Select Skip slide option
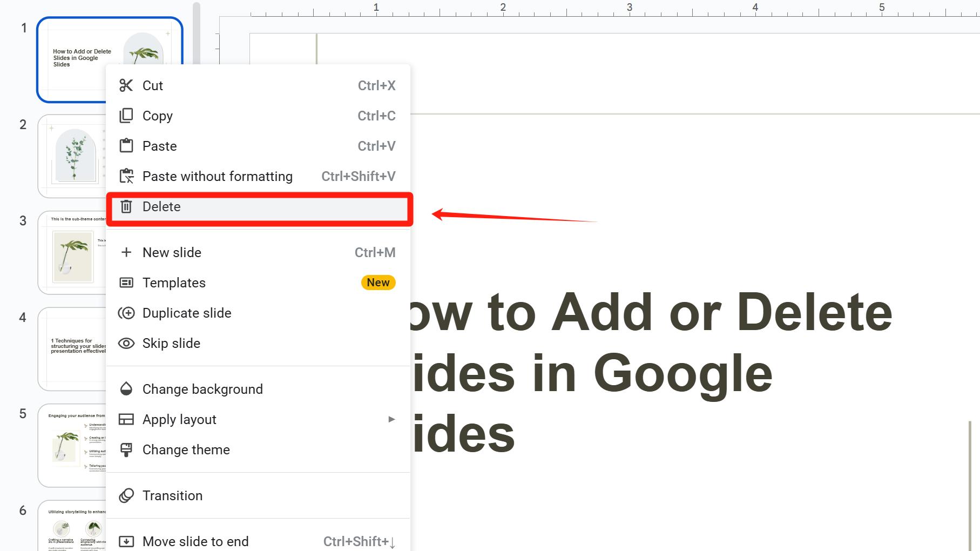The image size is (980, 551). click(x=258, y=343)
